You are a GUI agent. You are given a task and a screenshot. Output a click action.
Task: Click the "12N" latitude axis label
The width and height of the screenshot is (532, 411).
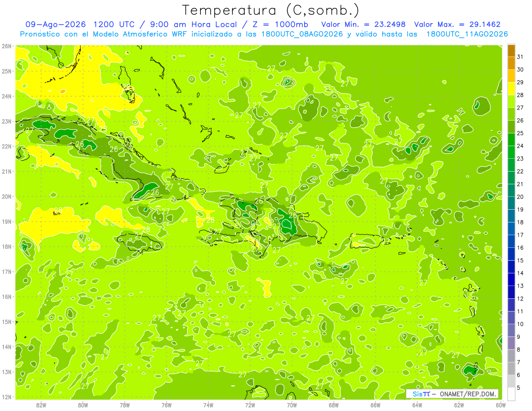click(7, 397)
